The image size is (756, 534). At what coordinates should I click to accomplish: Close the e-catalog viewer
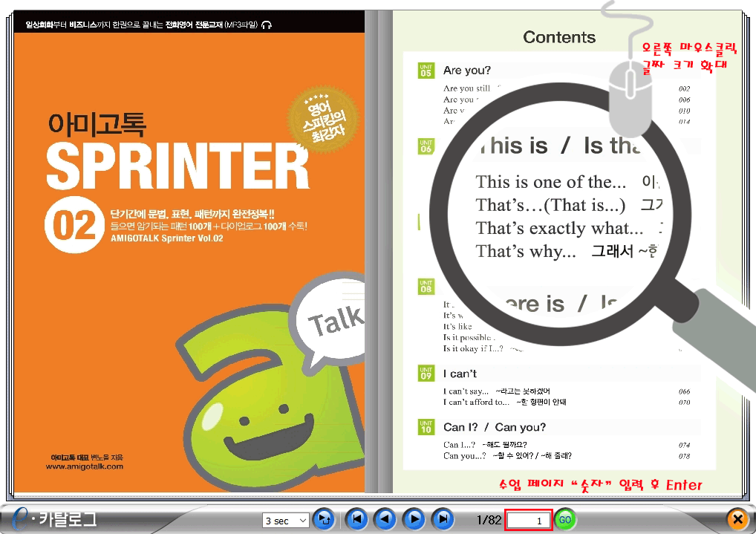click(x=737, y=520)
